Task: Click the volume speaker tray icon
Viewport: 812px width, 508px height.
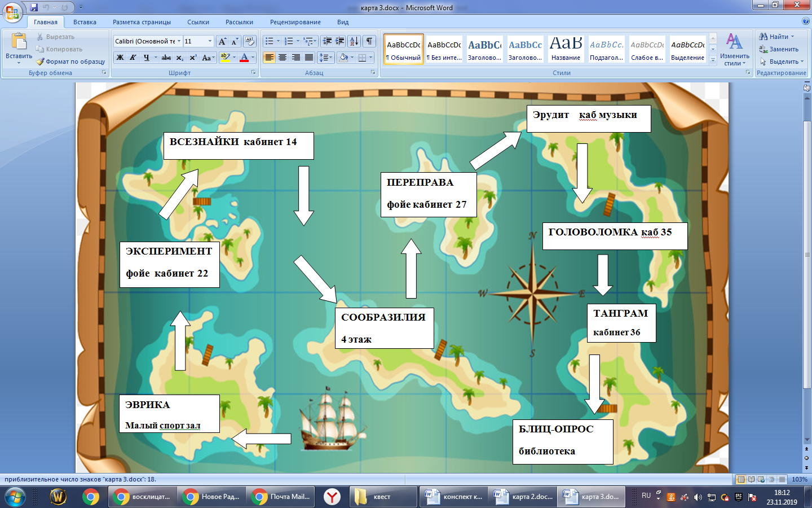Action: click(698, 497)
